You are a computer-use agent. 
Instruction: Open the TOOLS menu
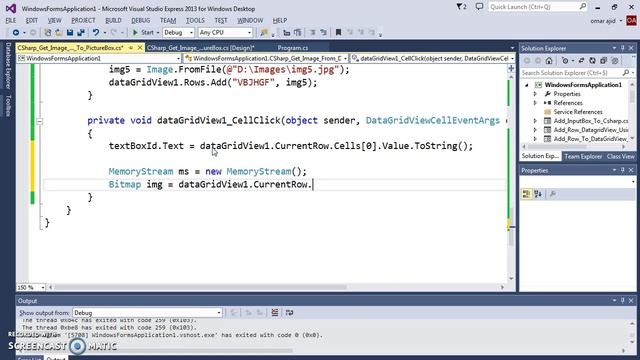[195, 20]
